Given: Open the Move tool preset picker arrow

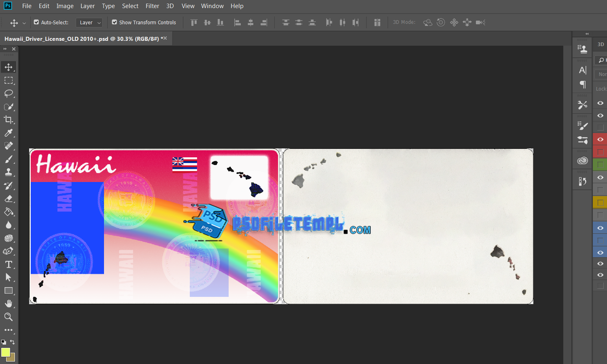Looking at the screenshot, I should 24,23.
